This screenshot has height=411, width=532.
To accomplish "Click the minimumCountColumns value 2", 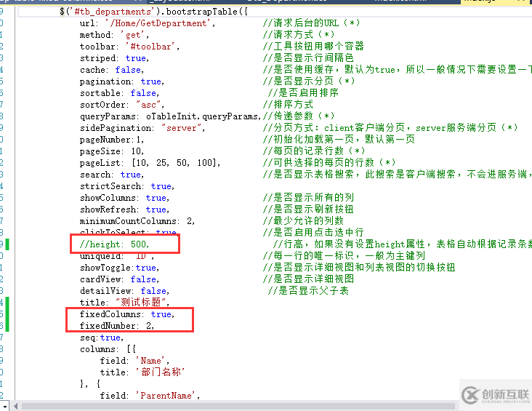I will 189,221.
